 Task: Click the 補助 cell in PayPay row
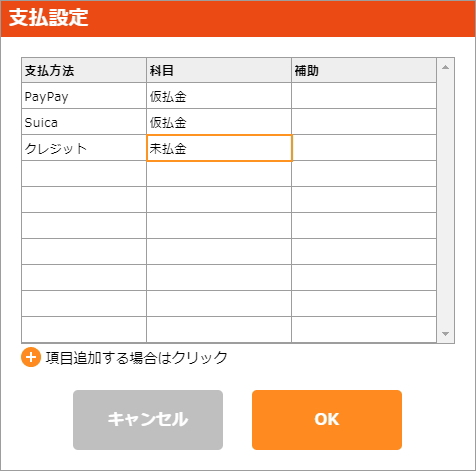[364, 96]
